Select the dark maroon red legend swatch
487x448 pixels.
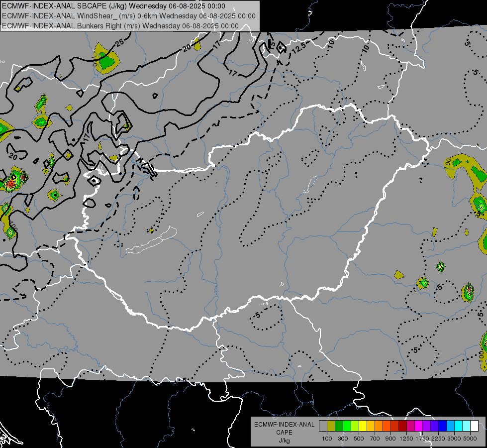[402, 426]
